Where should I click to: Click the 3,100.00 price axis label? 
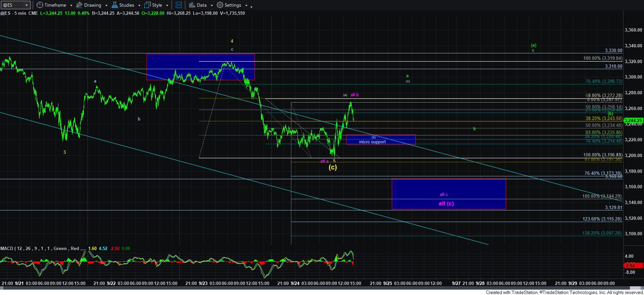[x=633, y=234]
